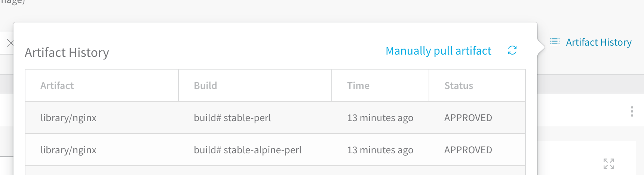The height and width of the screenshot is (175, 644).
Task: Click Manually pull artifact link
Action: 438,50
